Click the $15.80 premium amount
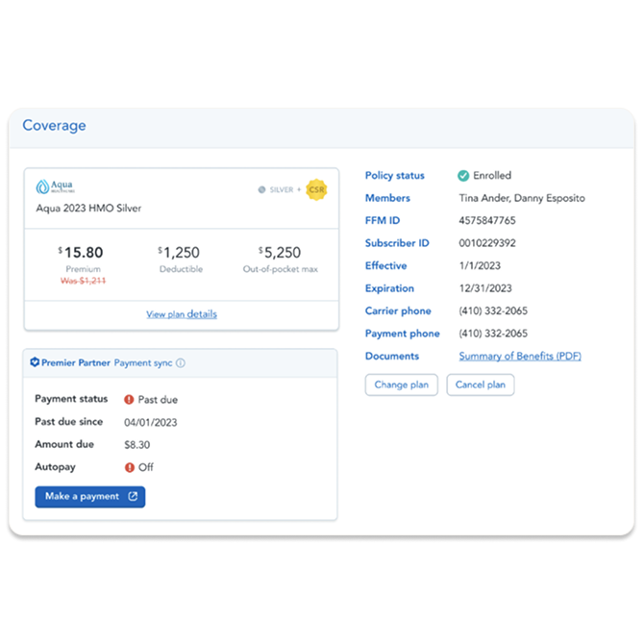The height and width of the screenshot is (644, 644). pyautogui.click(x=81, y=253)
